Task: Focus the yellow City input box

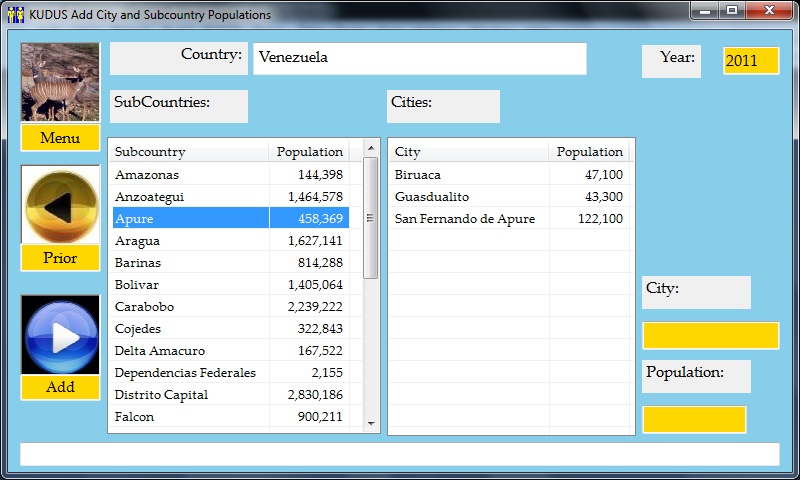Action: click(710, 336)
